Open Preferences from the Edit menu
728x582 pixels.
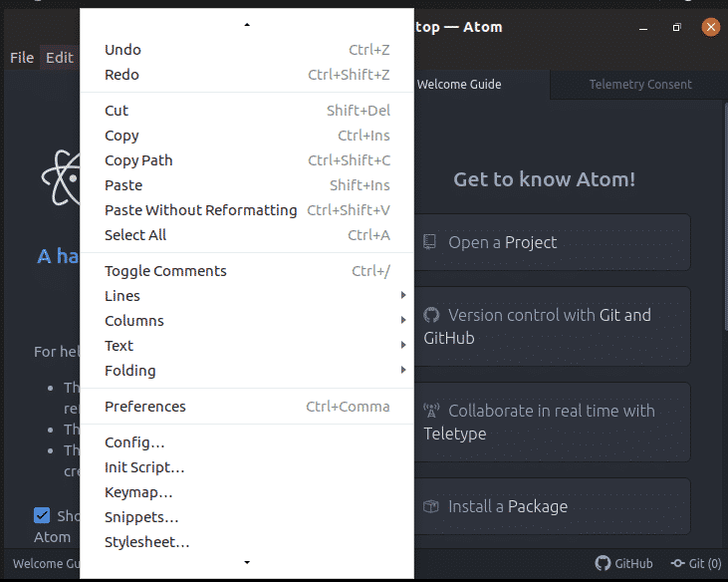[247, 407]
